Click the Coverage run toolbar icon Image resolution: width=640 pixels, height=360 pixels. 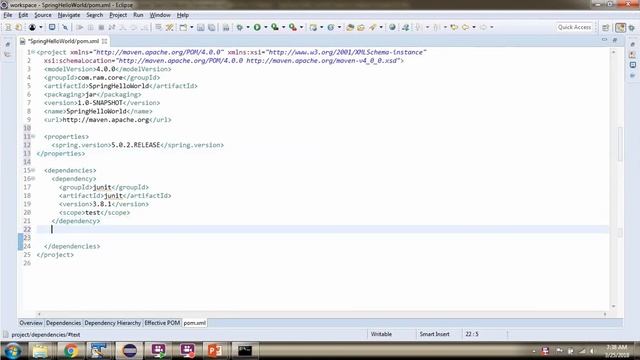(275, 27)
